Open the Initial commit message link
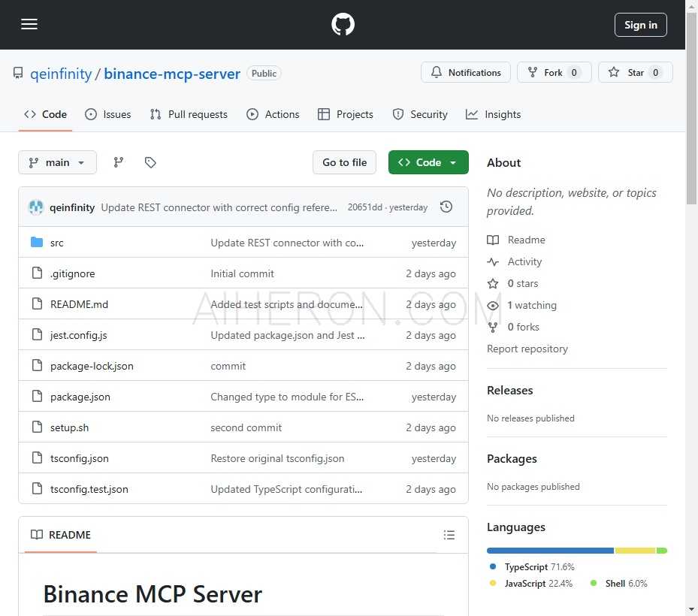 [242, 273]
